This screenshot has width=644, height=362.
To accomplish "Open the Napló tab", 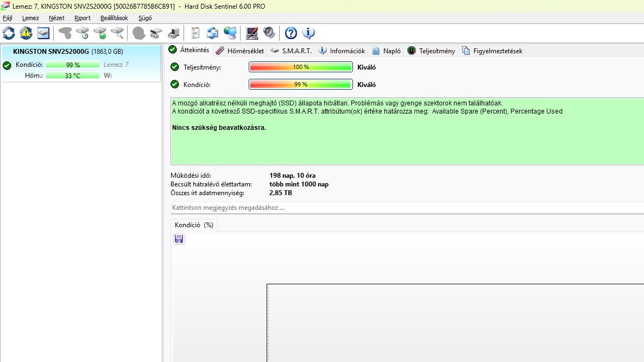I will 386,51.
